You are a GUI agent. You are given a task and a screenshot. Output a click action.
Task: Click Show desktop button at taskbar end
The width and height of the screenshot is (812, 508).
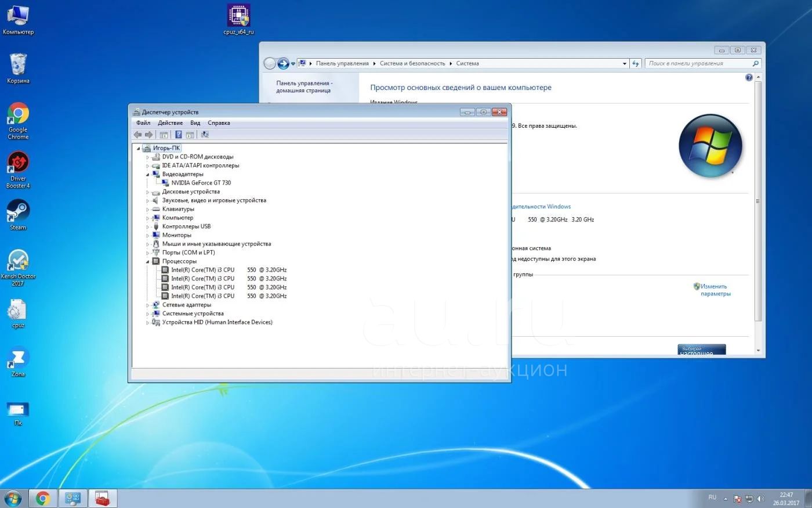click(x=808, y=499)
